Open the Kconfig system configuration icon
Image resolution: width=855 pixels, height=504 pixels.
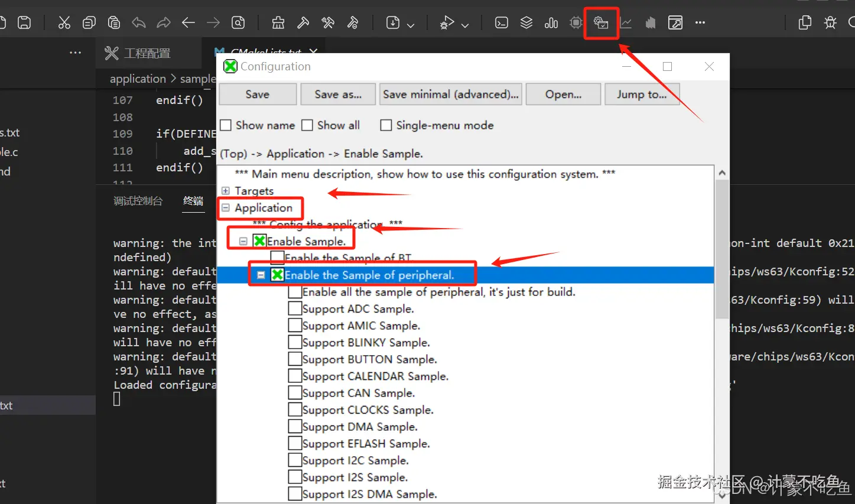[601, 22]
